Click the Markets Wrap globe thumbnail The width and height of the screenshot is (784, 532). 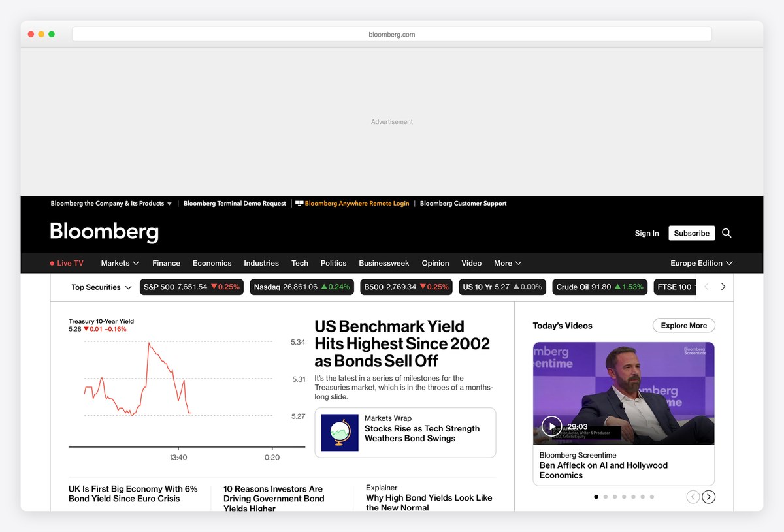coord(340,432)
